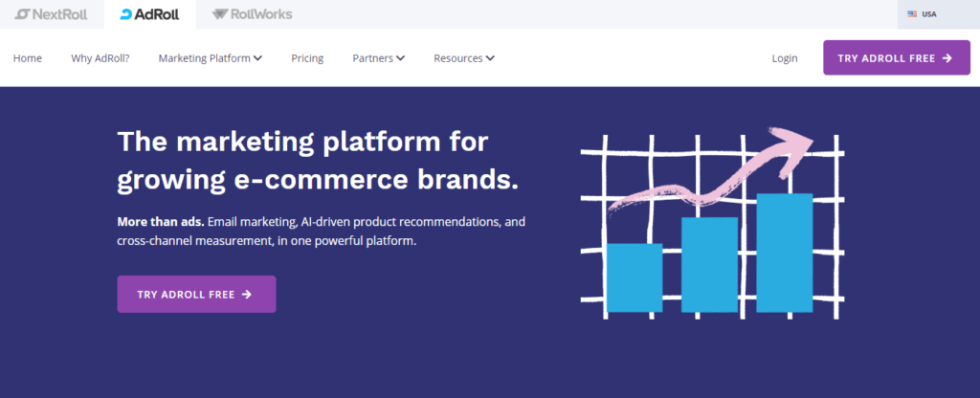
Task: Click the RollWorks logo icon
Action: [220, 13]
